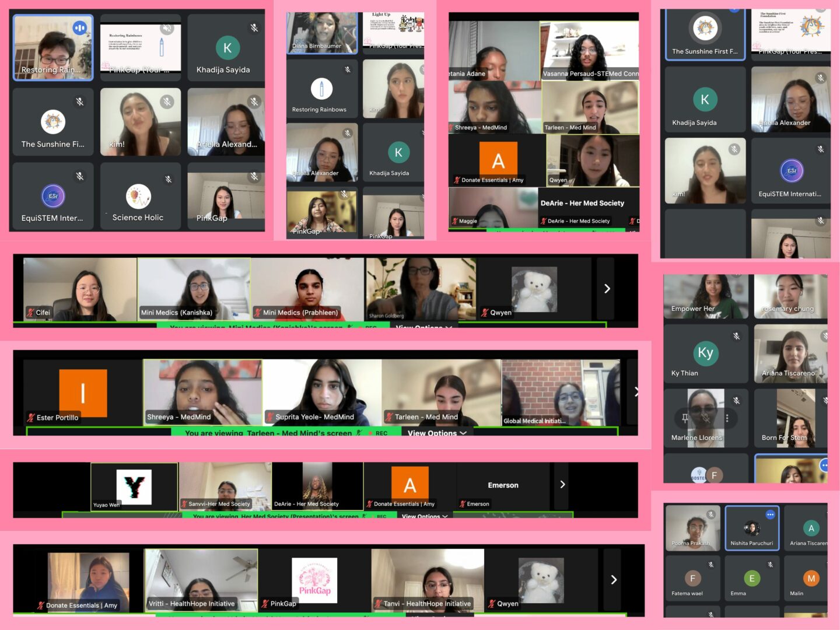Image resolution: width=840 pixels, height=630 pixels.
Task: Click red muted mic beside Sanvvi-Her Med Society
Action: (184, 504)
